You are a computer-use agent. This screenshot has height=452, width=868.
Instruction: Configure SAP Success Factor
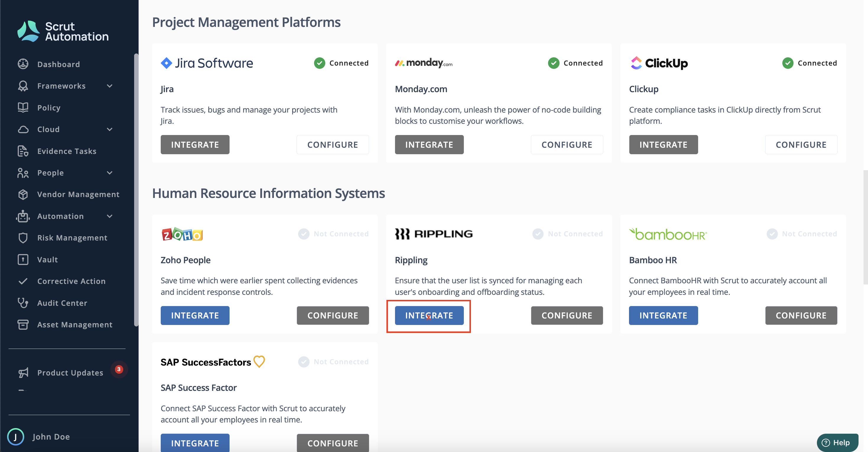pos(333,443)
